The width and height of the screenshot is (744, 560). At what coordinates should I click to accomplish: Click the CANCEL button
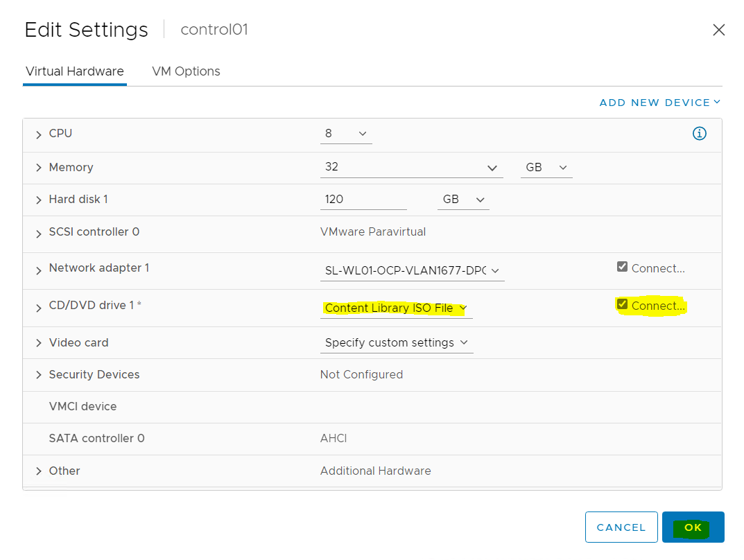point(621,527)
